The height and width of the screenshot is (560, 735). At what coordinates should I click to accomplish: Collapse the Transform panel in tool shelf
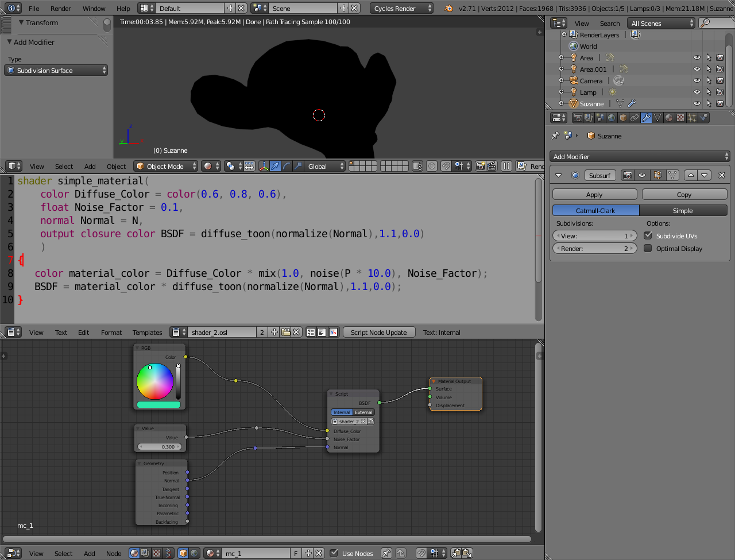[x=21, y=23]
